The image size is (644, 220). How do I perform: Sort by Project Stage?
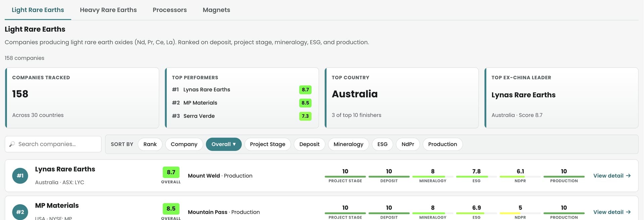(268, 144)
